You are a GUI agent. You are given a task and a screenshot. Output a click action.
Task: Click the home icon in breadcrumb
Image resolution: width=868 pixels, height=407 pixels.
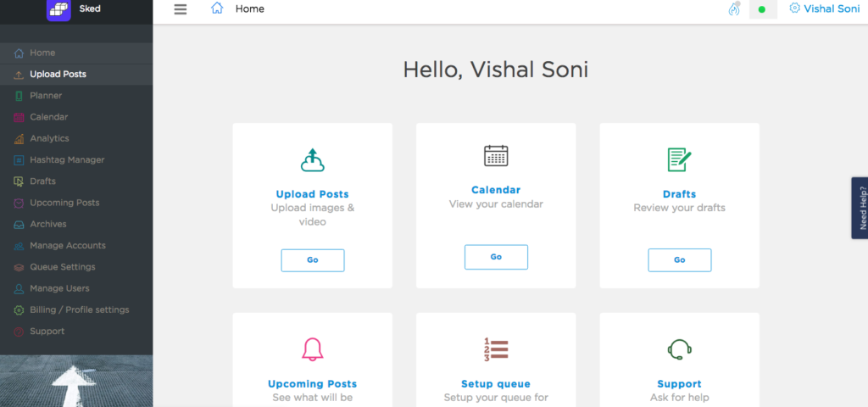pyautogui.click(x=218, y=8)
